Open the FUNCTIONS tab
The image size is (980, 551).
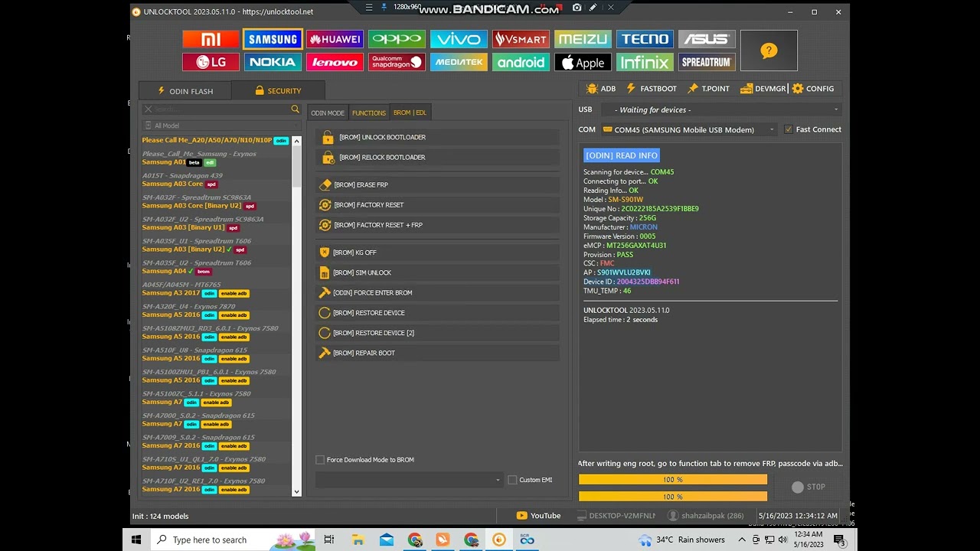point(368,112)
